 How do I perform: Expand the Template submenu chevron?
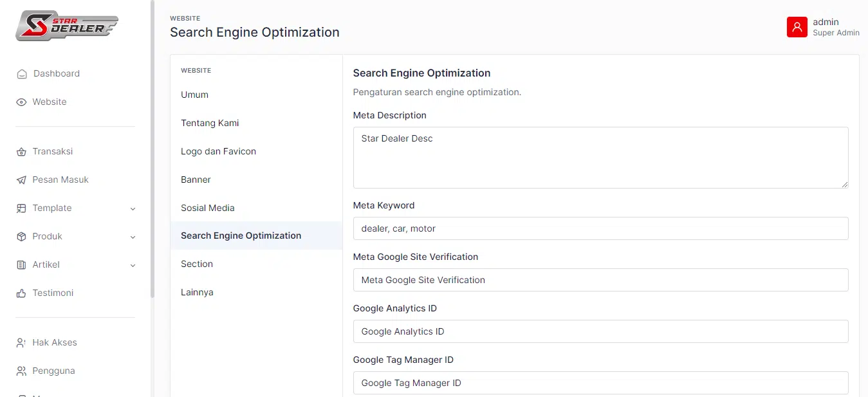pyautogui.click(x=133, y=208)
